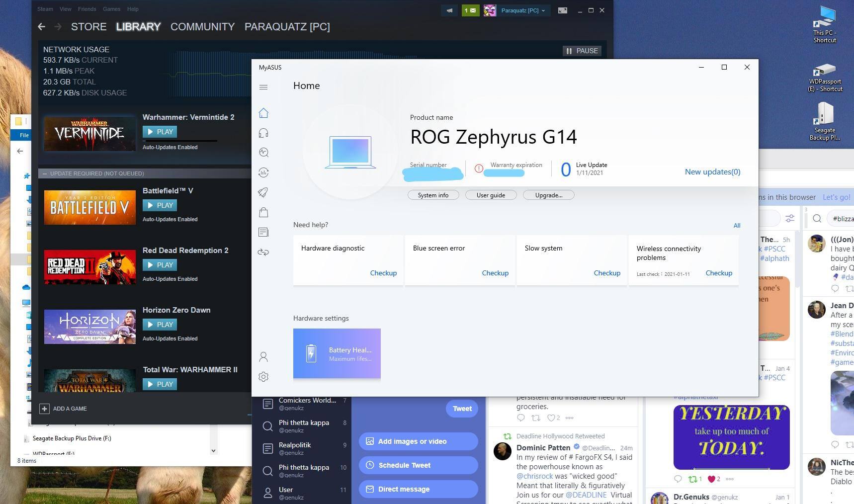Open the shopping bag icon in MyASUS
Viewport: 854px width, 504px height.
(263, 213)
